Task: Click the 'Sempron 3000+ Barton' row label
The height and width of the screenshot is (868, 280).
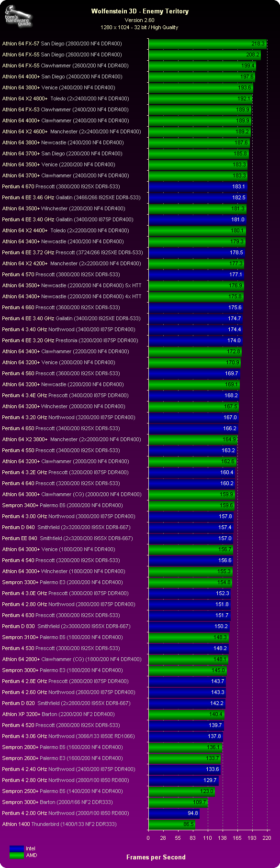Action: (x=57, y=802)
